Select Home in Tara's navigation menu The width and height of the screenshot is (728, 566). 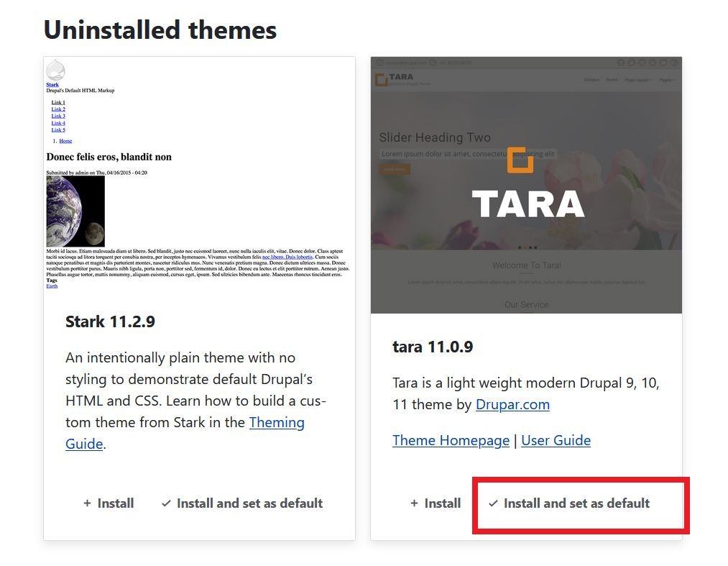(x=612, y=80)
